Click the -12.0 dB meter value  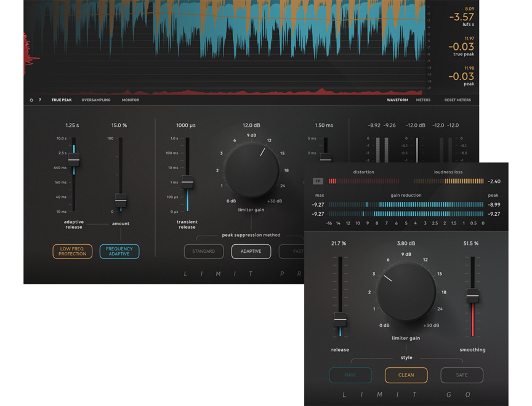416,125
